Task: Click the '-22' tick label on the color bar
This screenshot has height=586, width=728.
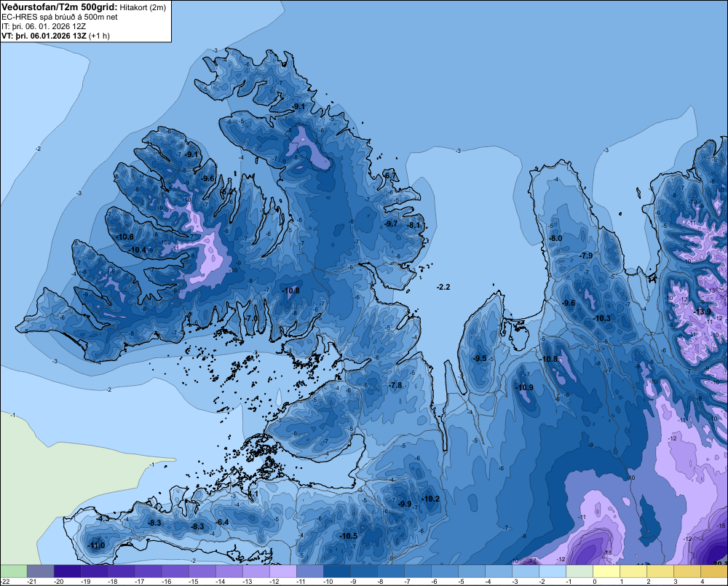Action: pos(6,582)
